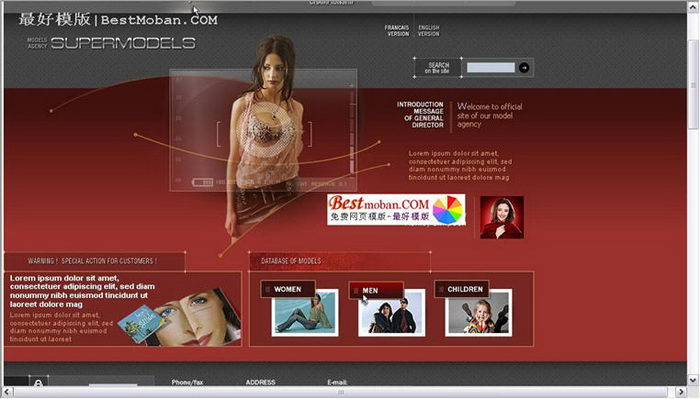
Task: Click the vertical scrollbar thumb
Action: 693,83
